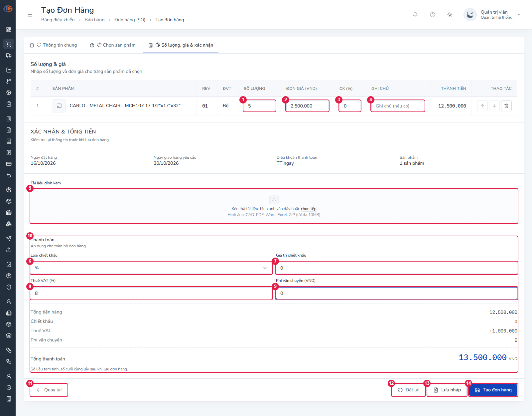The width and height of the screenshot is (532, 416).
Task: Click the warehouse sidebar icon
Action: (9, 213)
